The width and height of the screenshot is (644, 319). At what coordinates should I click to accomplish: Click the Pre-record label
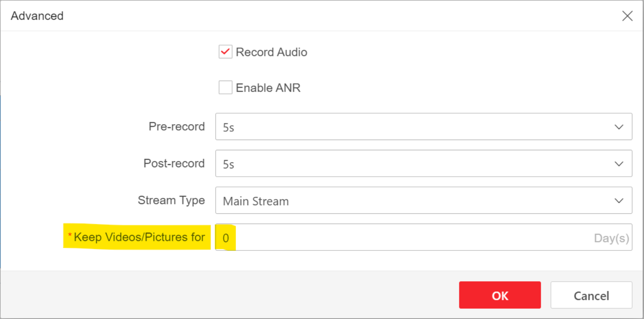tap(177, 126)
